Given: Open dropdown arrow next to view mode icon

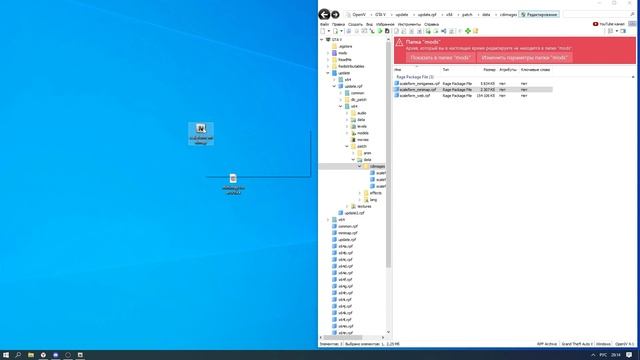Looking at the screenshot, I should (x=616, y=31).
